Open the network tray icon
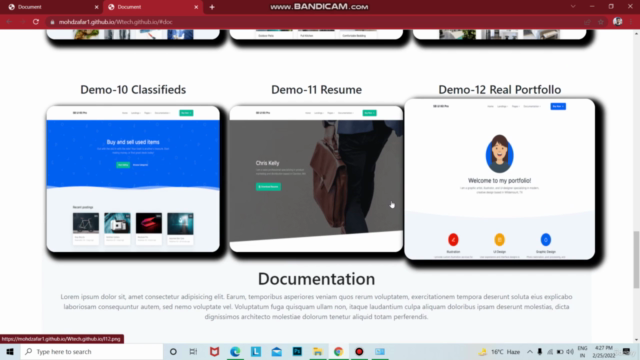Screen dimensions: 640x360 [550, 351]
